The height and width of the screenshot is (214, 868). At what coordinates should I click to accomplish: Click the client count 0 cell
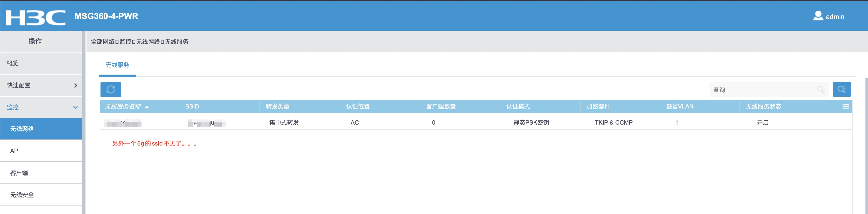coord(433,122)
